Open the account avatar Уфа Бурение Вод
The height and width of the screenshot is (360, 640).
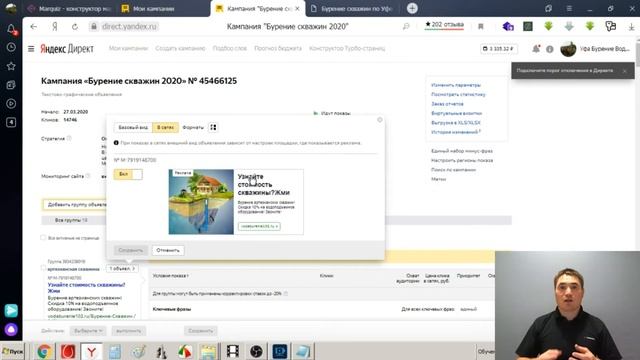point(568,49)
